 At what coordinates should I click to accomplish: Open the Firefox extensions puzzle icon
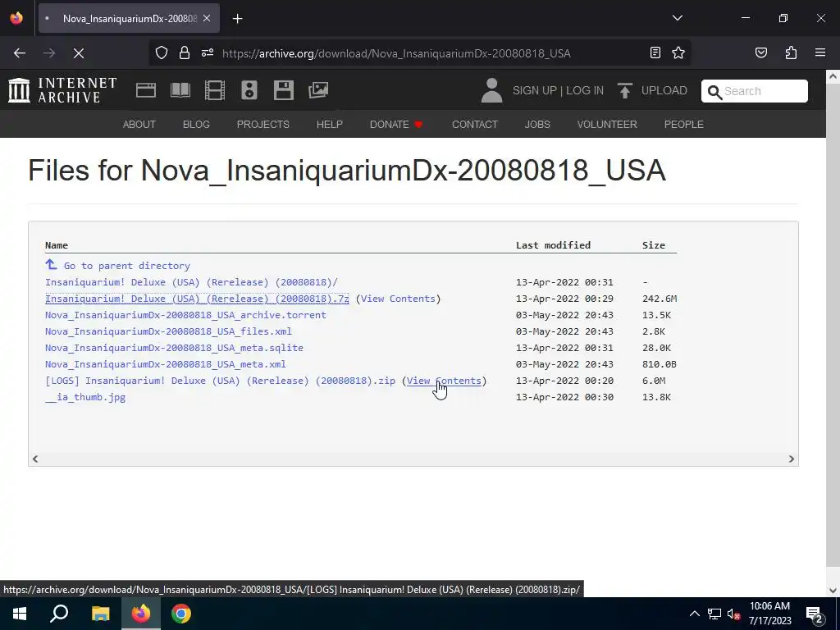tap(791, 52)
